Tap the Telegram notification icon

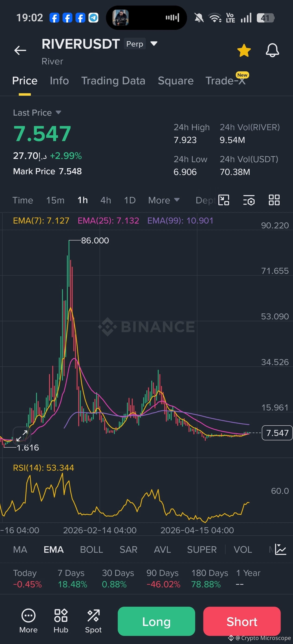tap(93, 18)
